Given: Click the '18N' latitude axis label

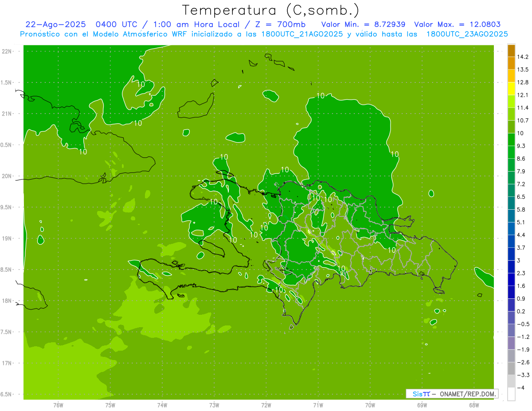Looking at the screenshot, I should (7, 301).
